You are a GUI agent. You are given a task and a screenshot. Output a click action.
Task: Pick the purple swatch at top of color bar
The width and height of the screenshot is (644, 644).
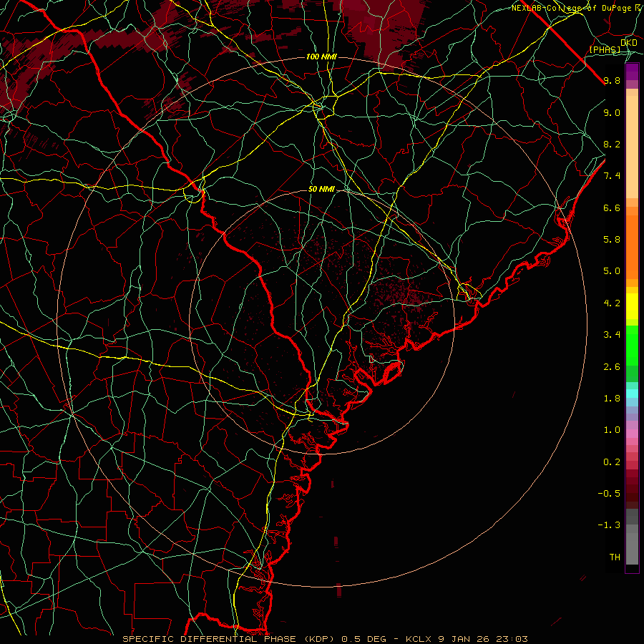(632, 72)
